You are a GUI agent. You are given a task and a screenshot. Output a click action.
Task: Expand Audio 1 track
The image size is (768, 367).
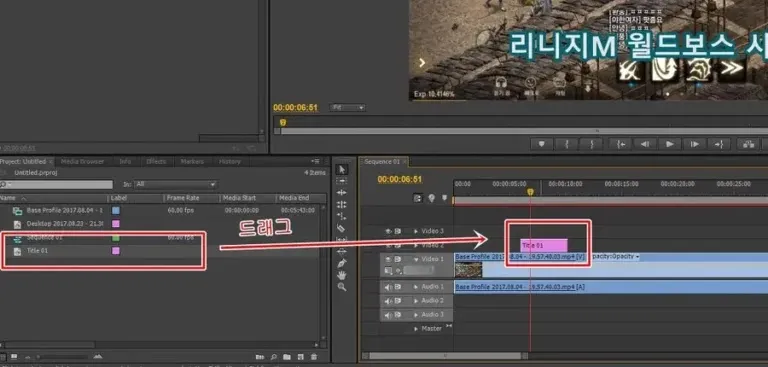[x=416, y=287]
